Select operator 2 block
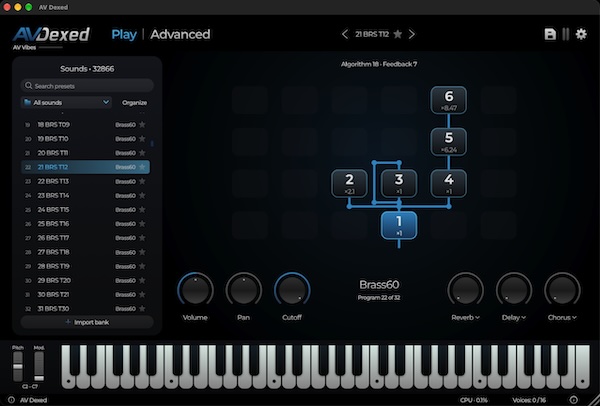The image size is (600, 406). coord(349,184)
